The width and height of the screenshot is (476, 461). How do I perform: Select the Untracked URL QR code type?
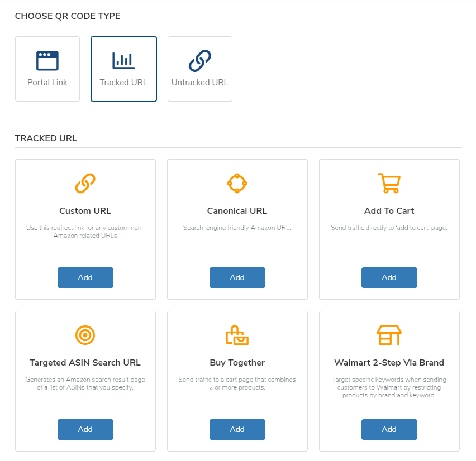tap(199, 69)
